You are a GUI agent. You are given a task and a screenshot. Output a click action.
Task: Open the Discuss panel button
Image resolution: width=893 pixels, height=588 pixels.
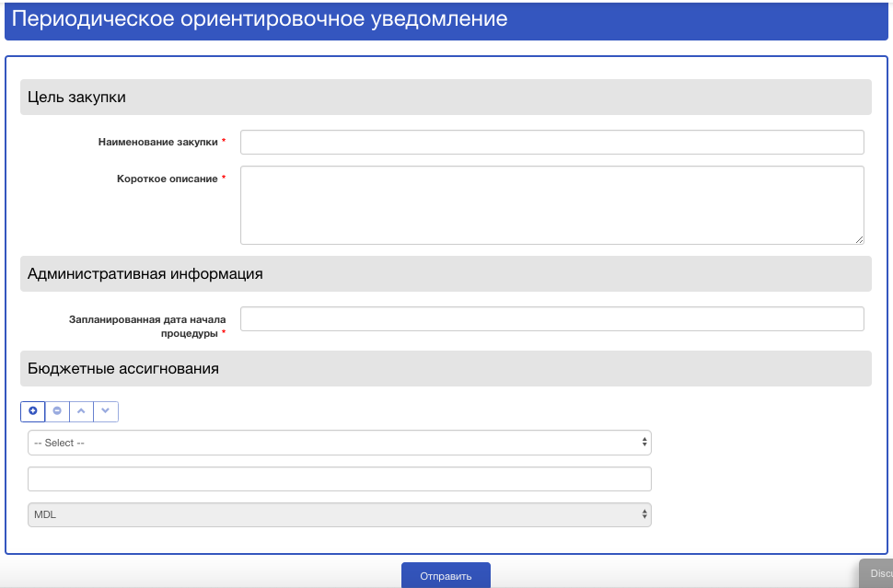pyautogui.click(x=877, y=574)
